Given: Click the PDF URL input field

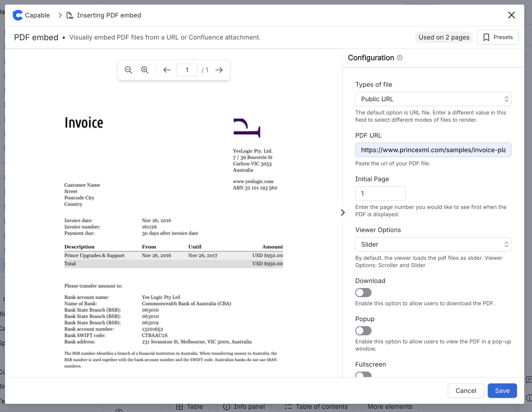Looking at the screenshot, I should [433, 150].
